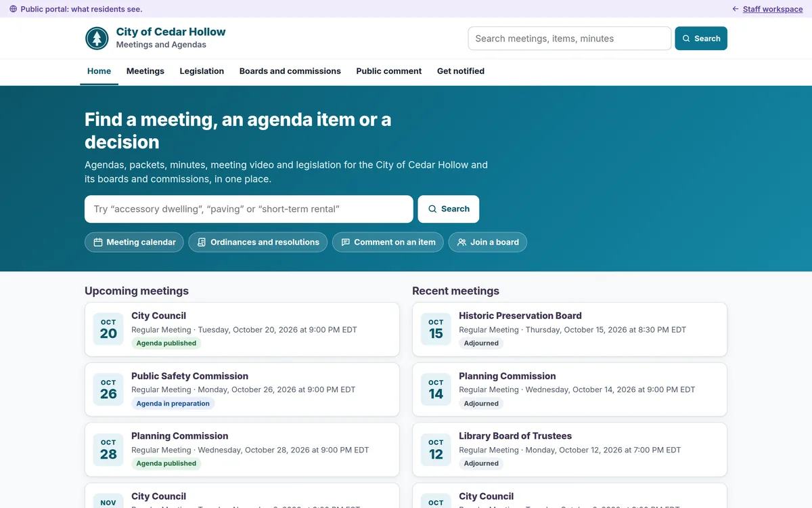Click the globe icon in the portal banner
This screenshot has height=508, width=812.
coord(13,9)
